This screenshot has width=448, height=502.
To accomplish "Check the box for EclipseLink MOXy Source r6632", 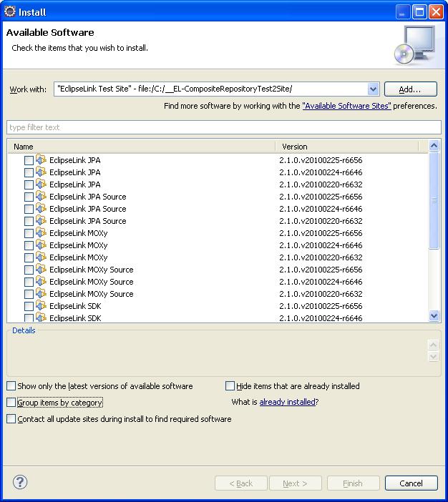I will pyautogui.click(x=29, y=294).
